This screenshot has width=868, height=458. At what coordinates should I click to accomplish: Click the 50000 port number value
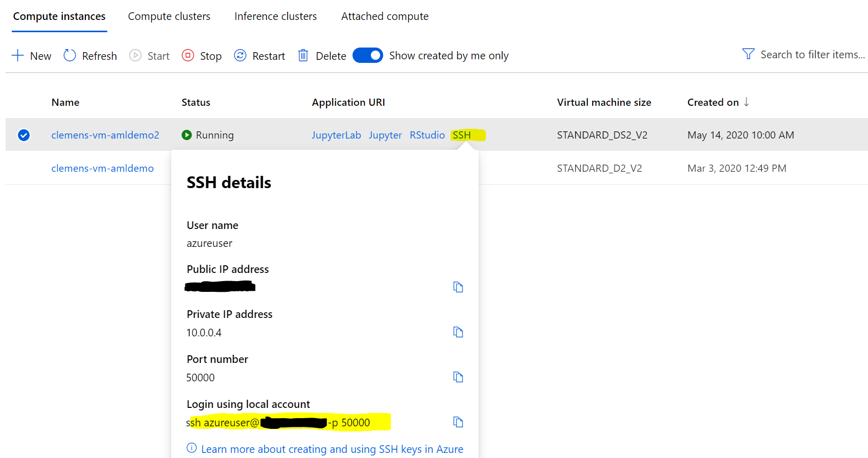[x=200, y=378]
